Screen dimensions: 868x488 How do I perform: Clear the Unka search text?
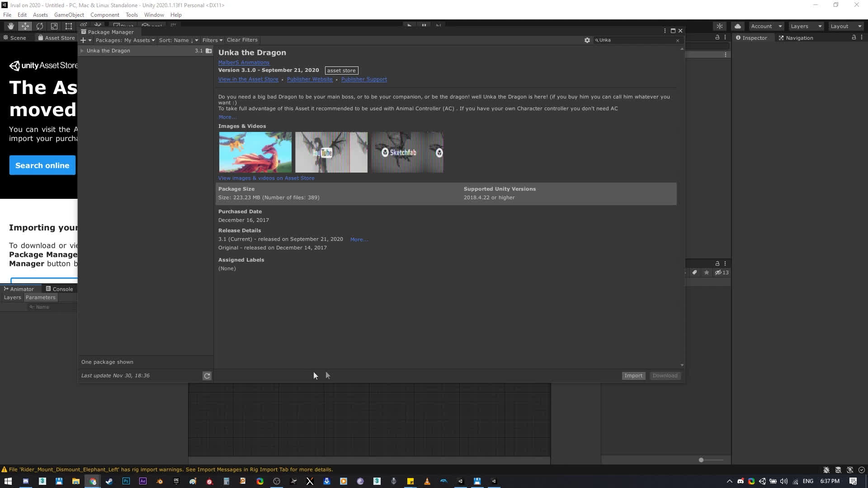tap(677, 41)
